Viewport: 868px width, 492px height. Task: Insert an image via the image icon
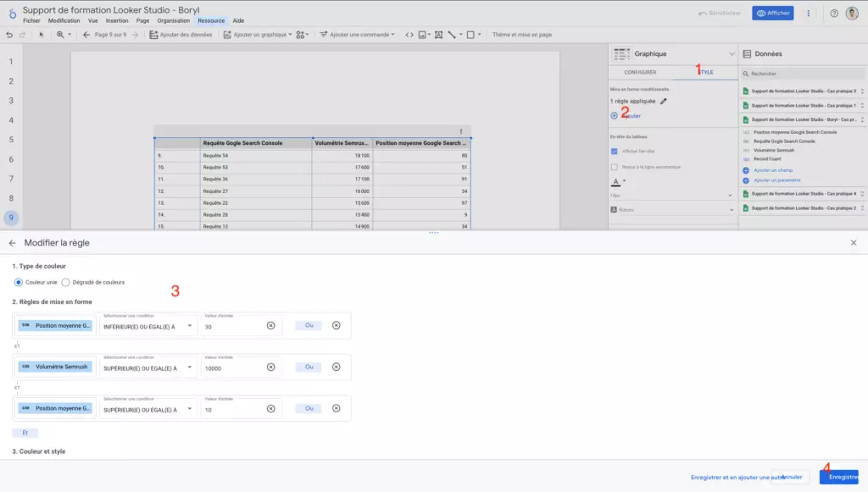422,35
